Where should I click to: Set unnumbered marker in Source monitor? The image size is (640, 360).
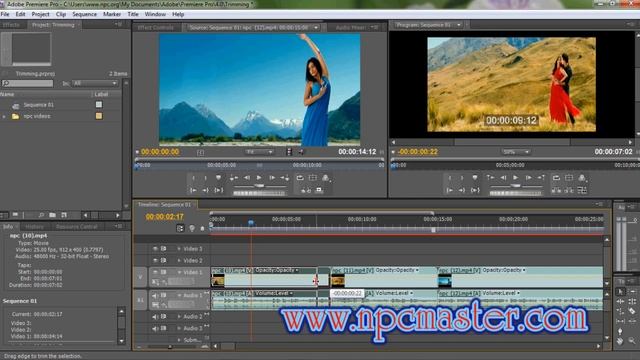(x=218, y=178)
